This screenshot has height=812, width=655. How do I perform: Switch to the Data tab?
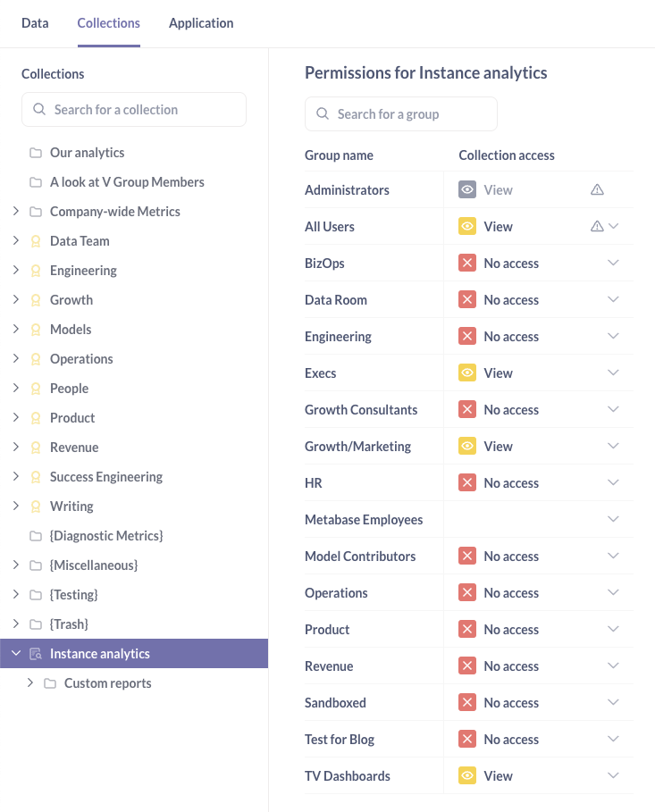point(35,22)
